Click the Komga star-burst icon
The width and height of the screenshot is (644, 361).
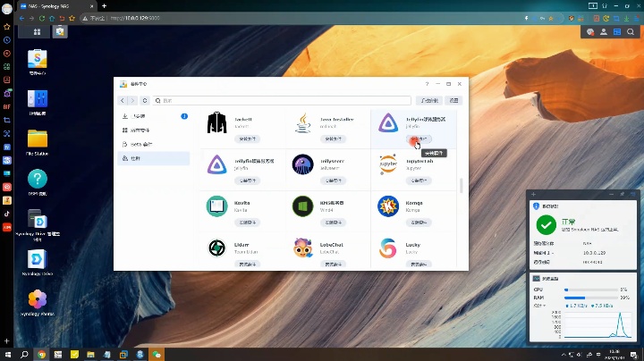[388, 206]
